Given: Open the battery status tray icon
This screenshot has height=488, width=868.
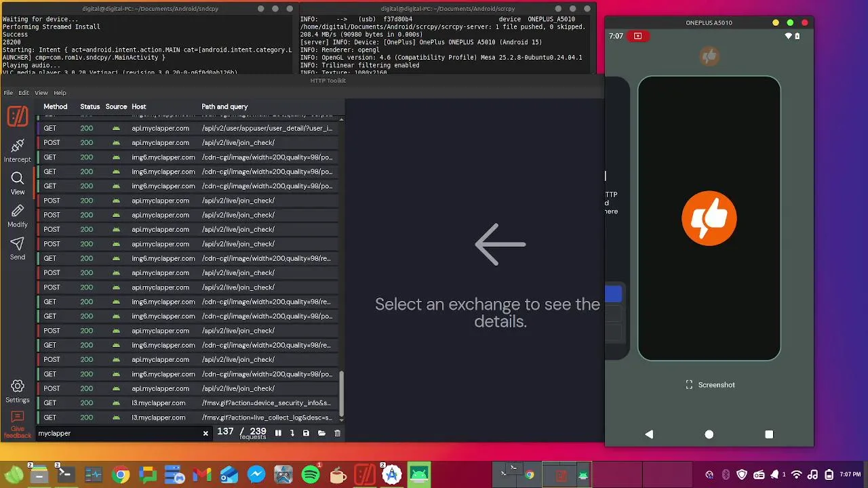Looking at the screenshot, I should pos(829,474).
